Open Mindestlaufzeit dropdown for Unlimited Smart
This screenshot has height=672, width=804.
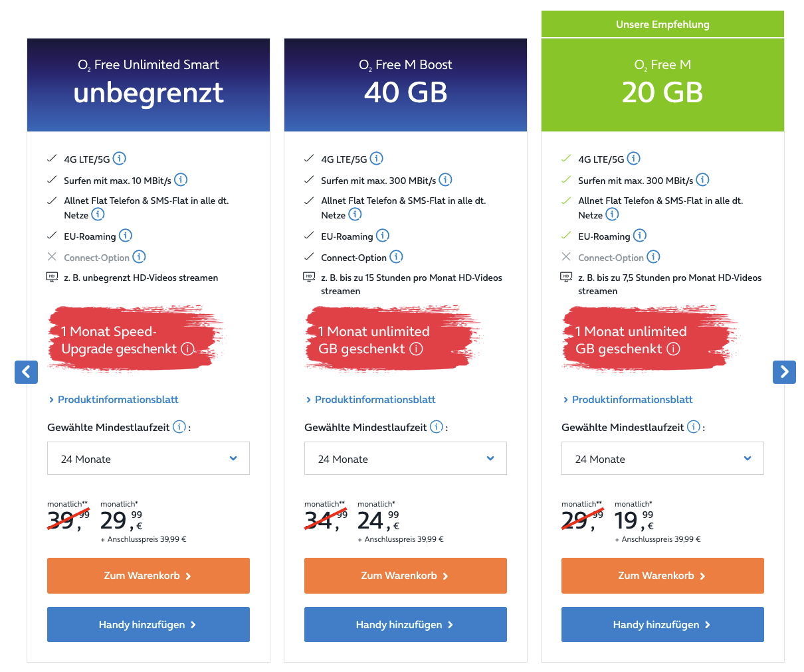click(x=148, y=458)
